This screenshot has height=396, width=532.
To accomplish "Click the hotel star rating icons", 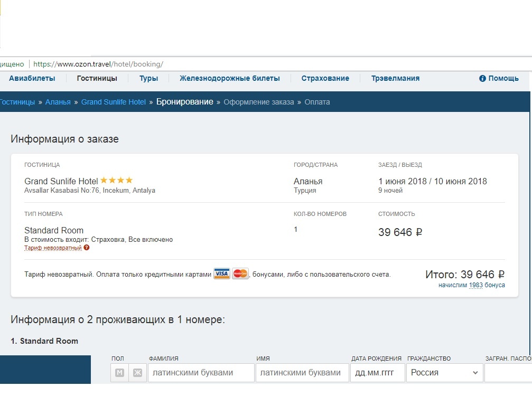I will (116, 180).
